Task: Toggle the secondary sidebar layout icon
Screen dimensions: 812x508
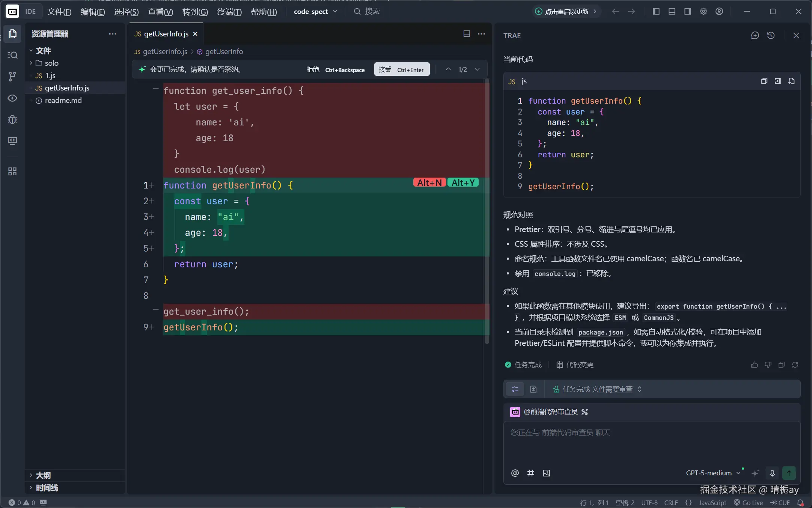Action: (x=687, y=12)
